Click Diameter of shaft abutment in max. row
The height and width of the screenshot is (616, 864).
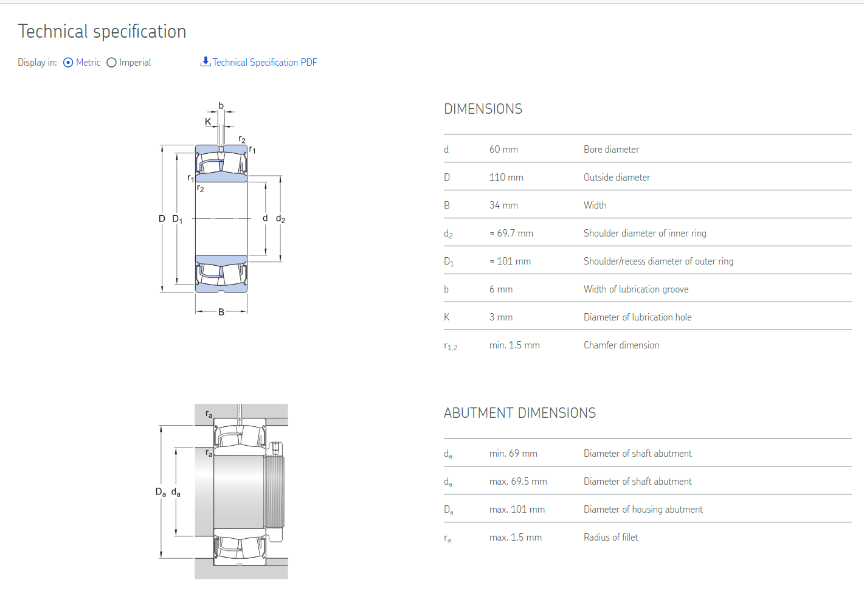click(x=637, y=482)
